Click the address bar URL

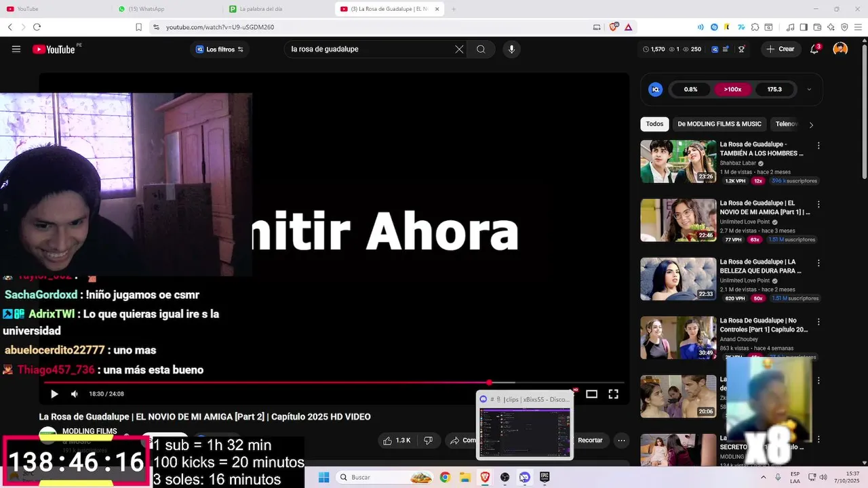point(220,27)
